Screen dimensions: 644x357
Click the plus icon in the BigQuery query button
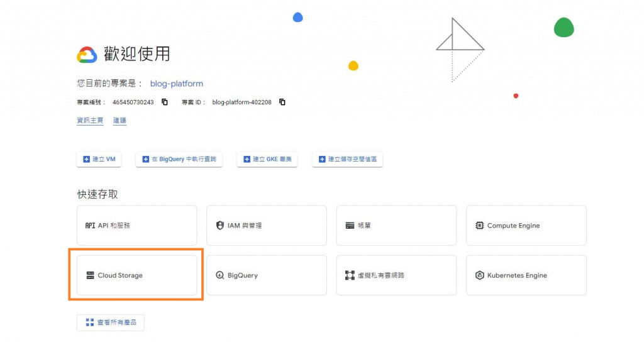tap(145, 159)
